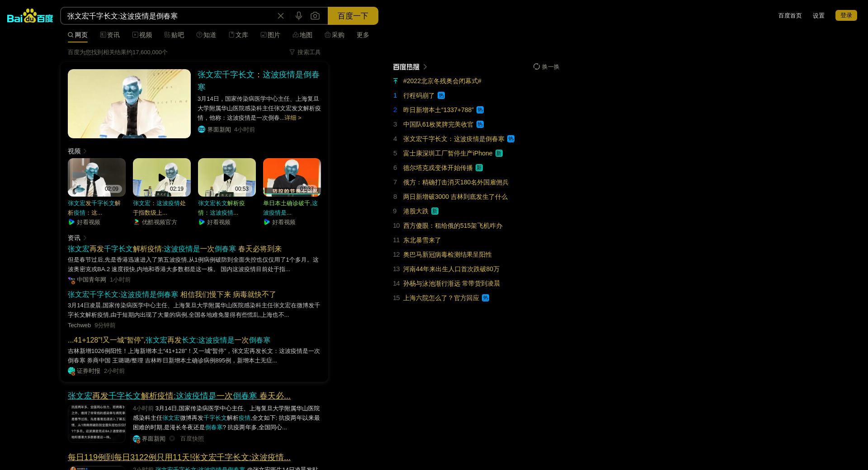Select the 网页 tab

click(x=78, y=35)
